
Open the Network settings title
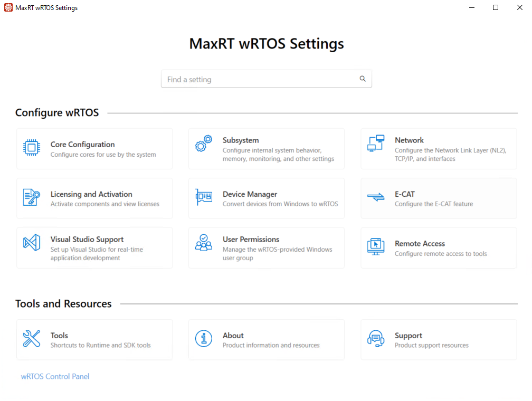pyautogui.click(x=409, y=140)
